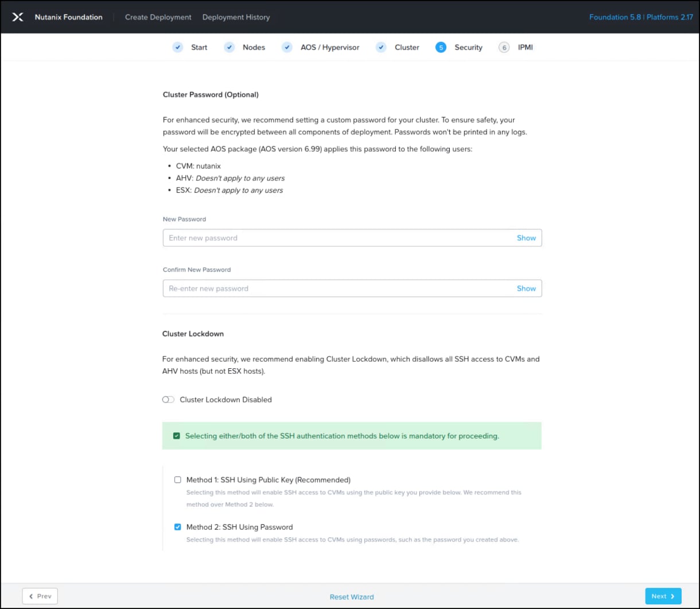Viewport: 700px width, 609px height.
Task: Click the Method 2: SSH Using Password label
Action: [239, 527]
